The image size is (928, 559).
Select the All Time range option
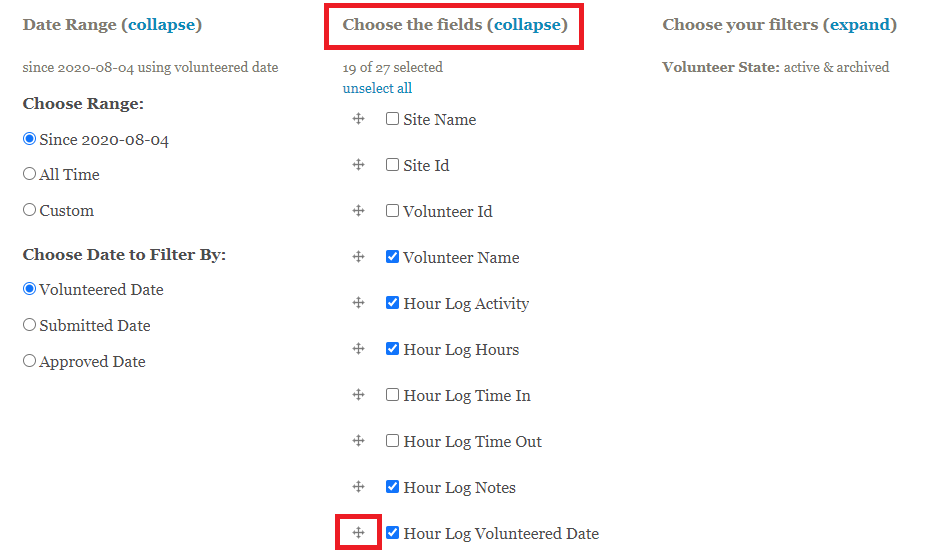[x=30, y=174]
